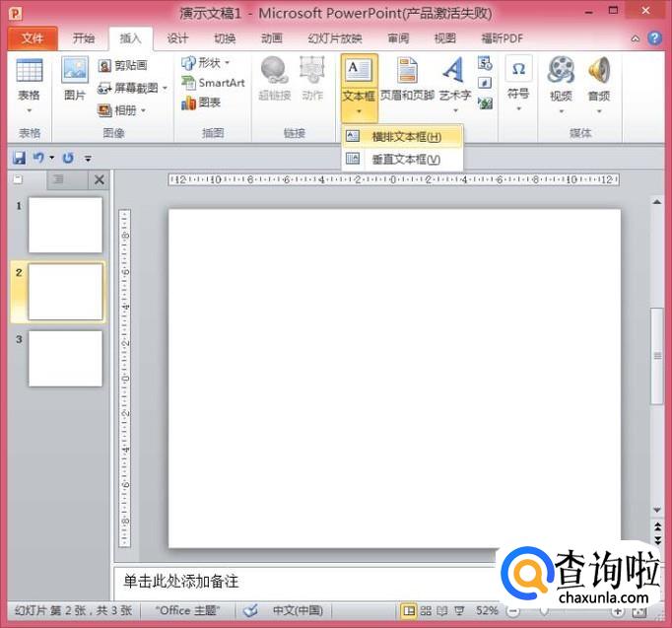The image size is (672, 628).
Task: Click the Save icon in quick access toolbar
Action: pos(19,158)
